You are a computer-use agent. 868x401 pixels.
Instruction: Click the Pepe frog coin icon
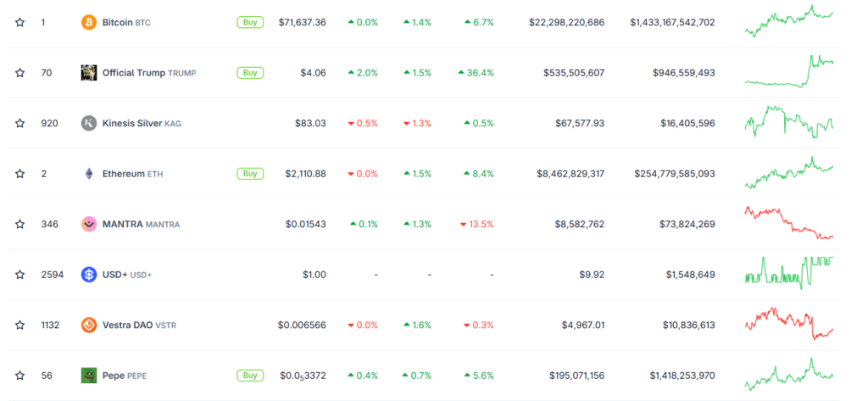[88, 375]
